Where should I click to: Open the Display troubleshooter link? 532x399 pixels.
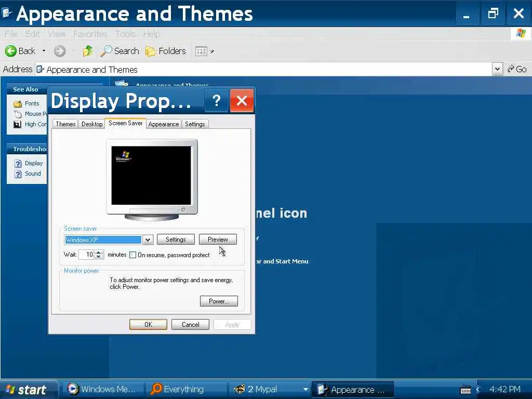tap(34, 163)
